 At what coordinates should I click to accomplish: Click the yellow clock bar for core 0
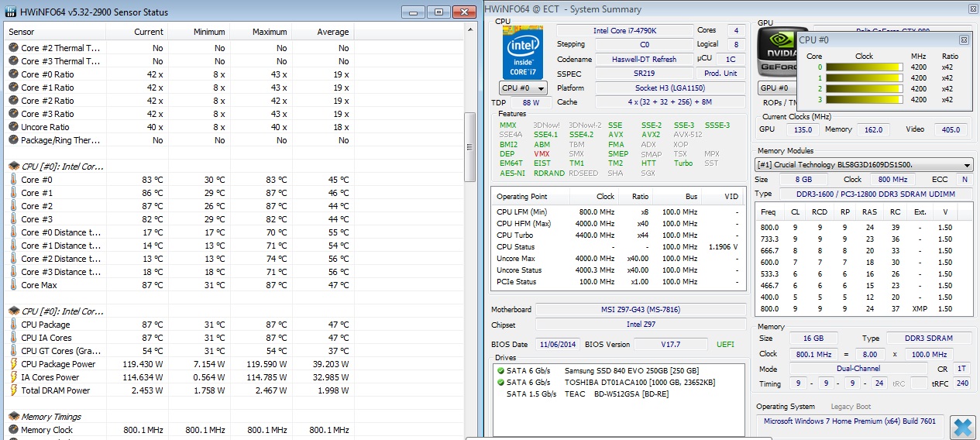pos(865,67)
